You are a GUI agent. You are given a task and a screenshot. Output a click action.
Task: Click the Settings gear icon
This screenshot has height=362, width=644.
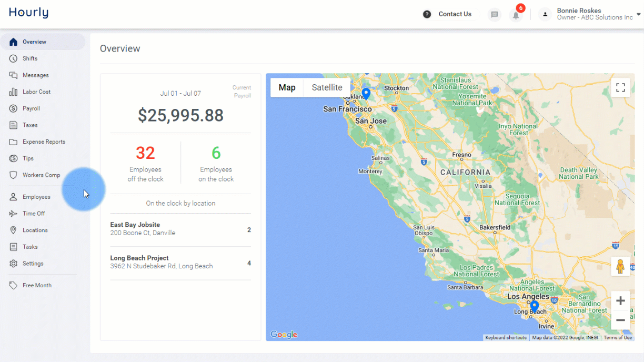(x=13, y=264)
